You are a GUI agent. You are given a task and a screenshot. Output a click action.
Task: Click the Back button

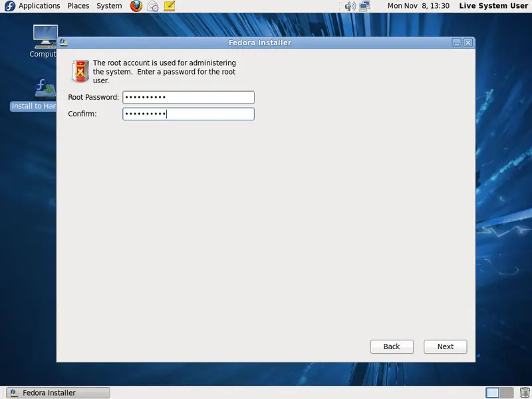pos(392,346)
